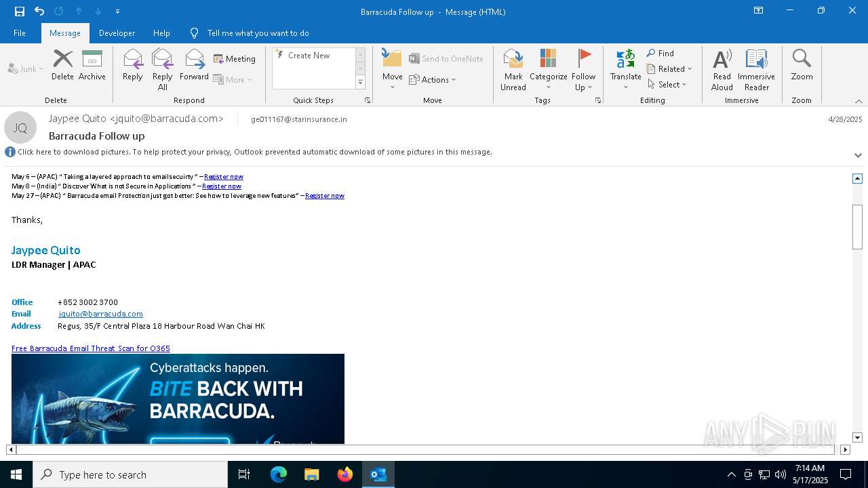Click Reply All

click(163, 69)
